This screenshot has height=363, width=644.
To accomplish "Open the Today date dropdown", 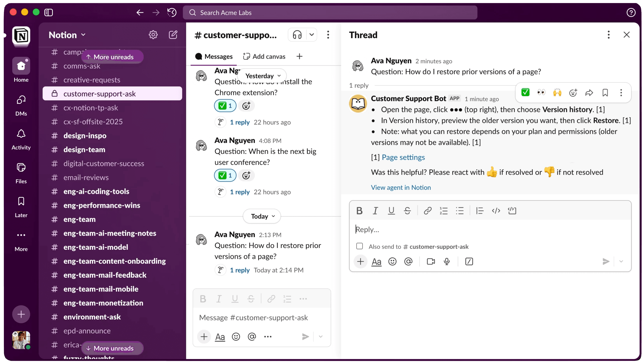I will 262,216.
